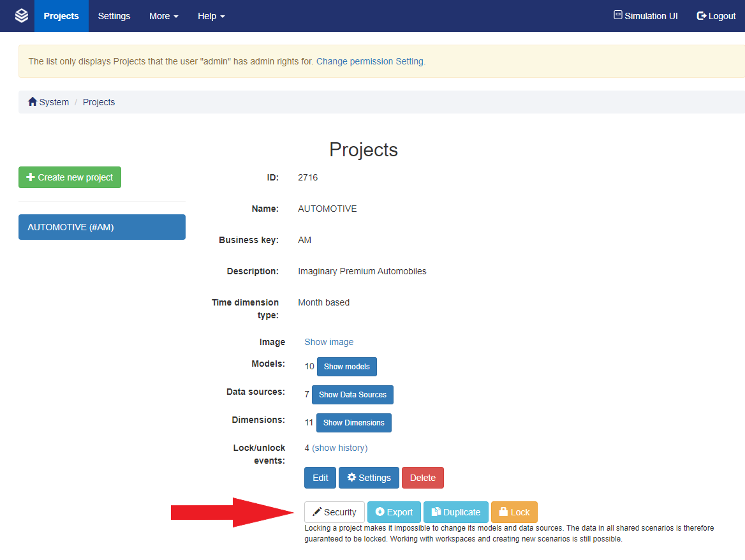Click the gear icon on Settings button
745x560 pixels.
351,478
